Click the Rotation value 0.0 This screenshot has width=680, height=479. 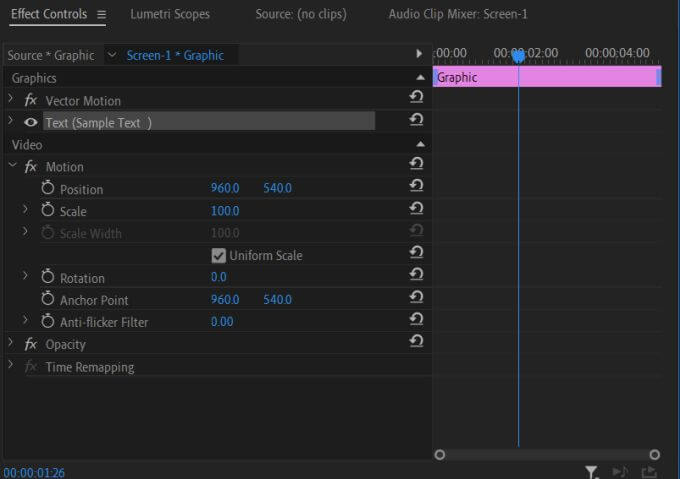(218, 277)
